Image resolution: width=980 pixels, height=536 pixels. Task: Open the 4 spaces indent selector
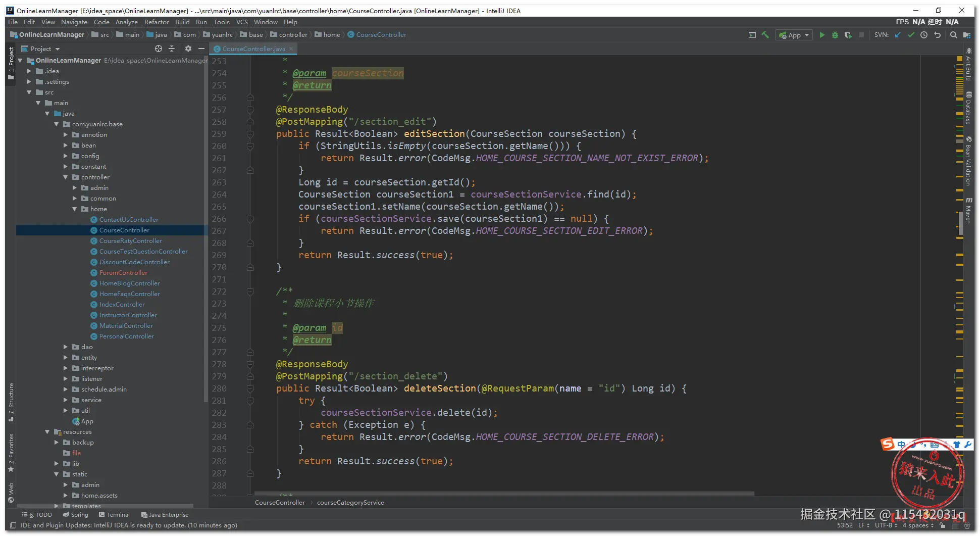pos(918,525)
